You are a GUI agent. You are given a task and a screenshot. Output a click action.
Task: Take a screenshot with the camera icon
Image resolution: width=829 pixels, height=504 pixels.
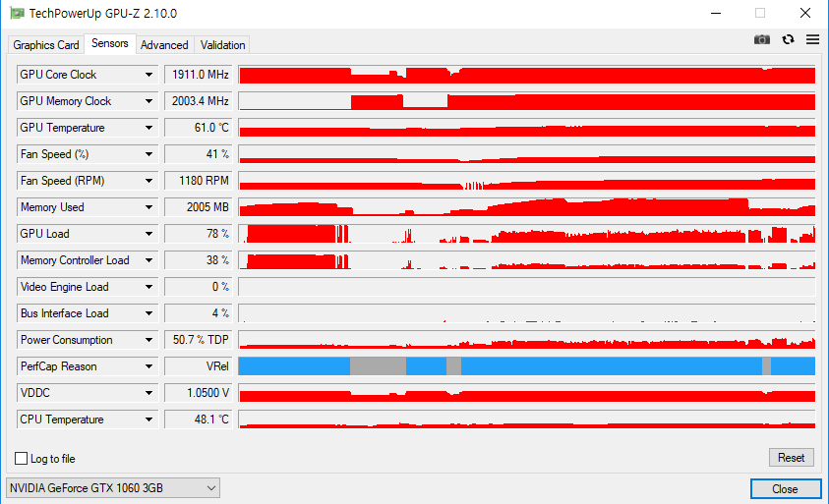761,39
